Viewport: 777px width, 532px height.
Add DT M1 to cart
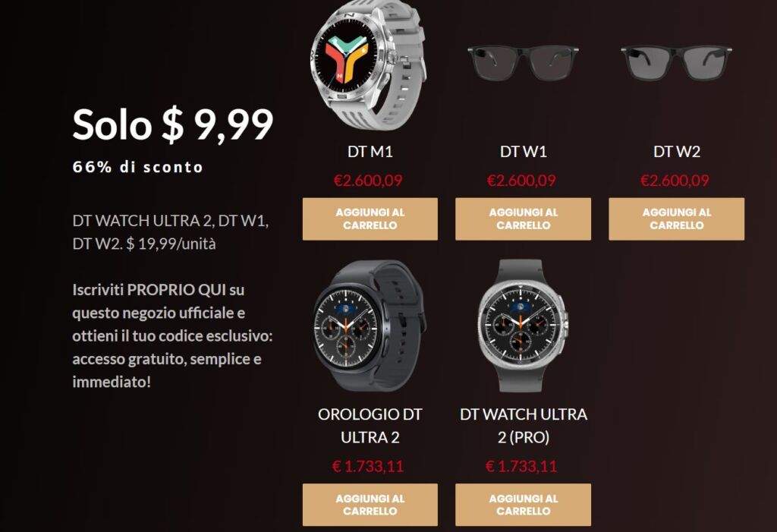click(x=370, y=219)
